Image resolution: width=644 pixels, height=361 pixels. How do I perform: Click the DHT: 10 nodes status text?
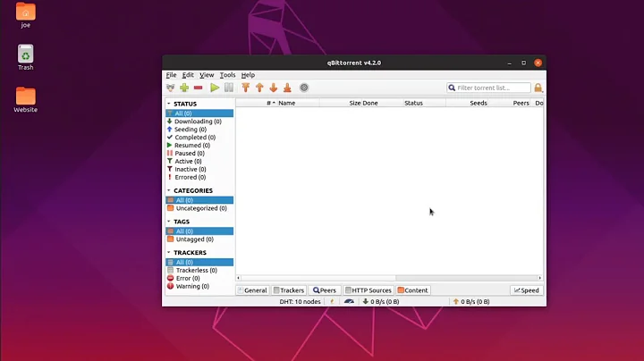[x=300, y=301]
